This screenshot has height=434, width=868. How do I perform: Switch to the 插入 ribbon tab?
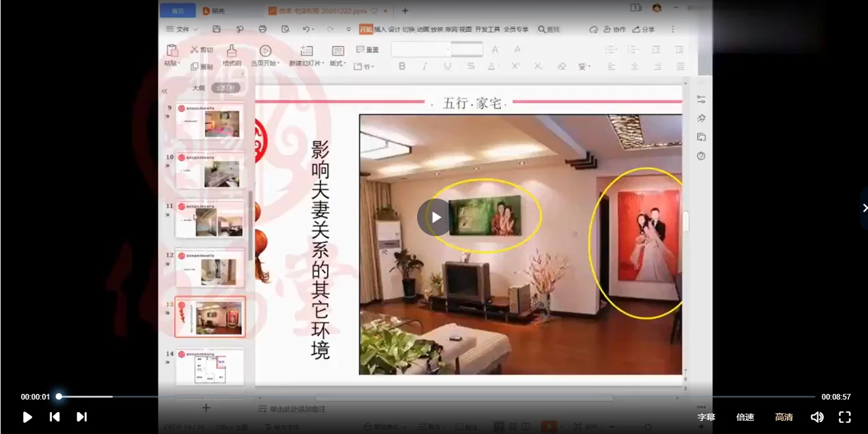[380, 29]
